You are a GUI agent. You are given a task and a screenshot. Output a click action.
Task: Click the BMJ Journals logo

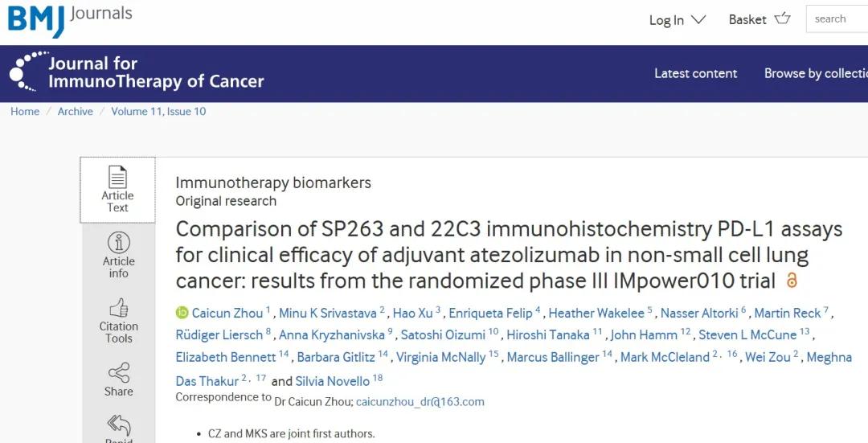pos(70,20)
